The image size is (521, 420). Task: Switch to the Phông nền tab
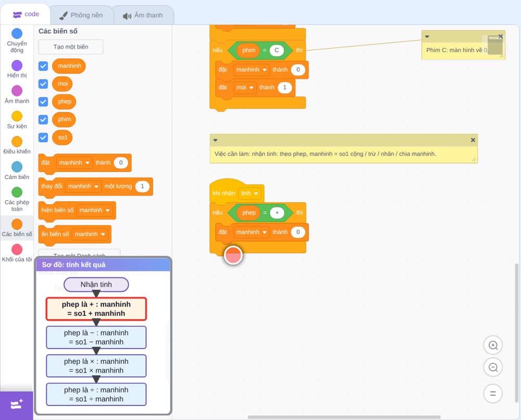81,15
